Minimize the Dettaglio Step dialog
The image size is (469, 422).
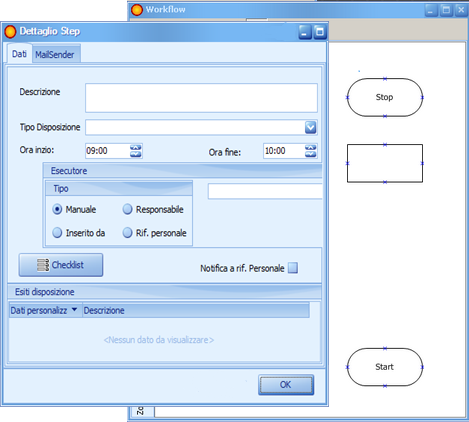click(x=305, y=32)
